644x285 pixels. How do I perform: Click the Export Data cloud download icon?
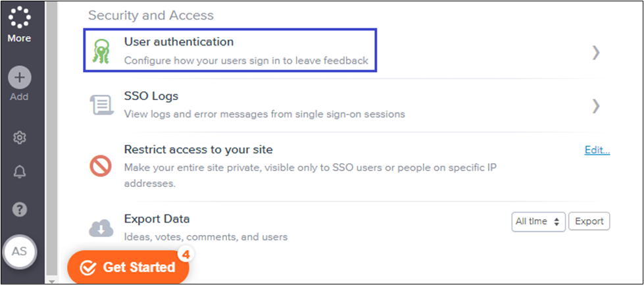(101, 228)
